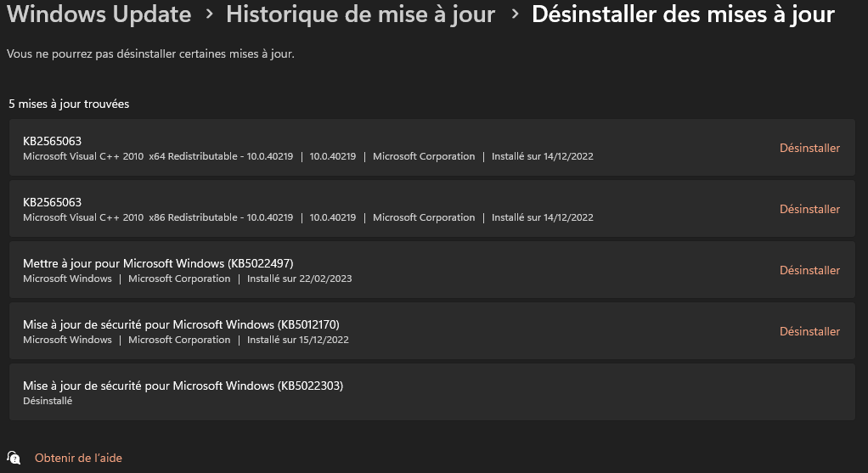Select the KB5012170 security update title
Screen dimensions: 868x473
click(x=181, y=324)
